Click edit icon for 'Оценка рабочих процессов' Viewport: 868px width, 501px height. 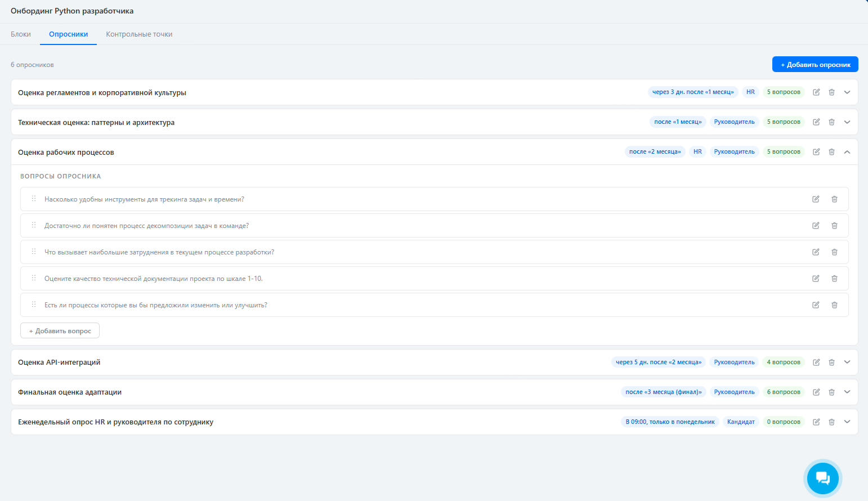(x=816, y=152)
